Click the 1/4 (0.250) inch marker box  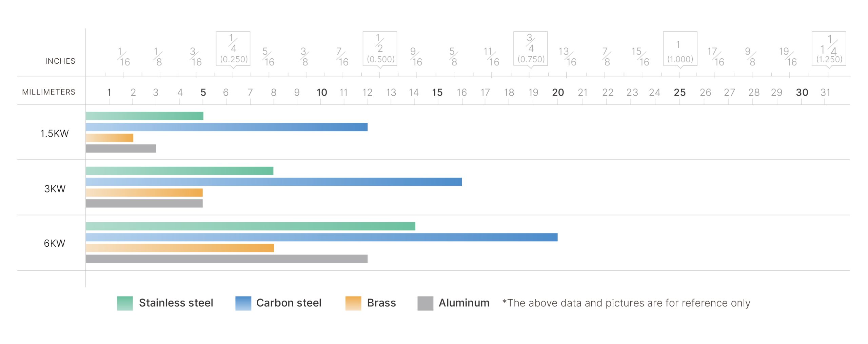tap(233, 49)
